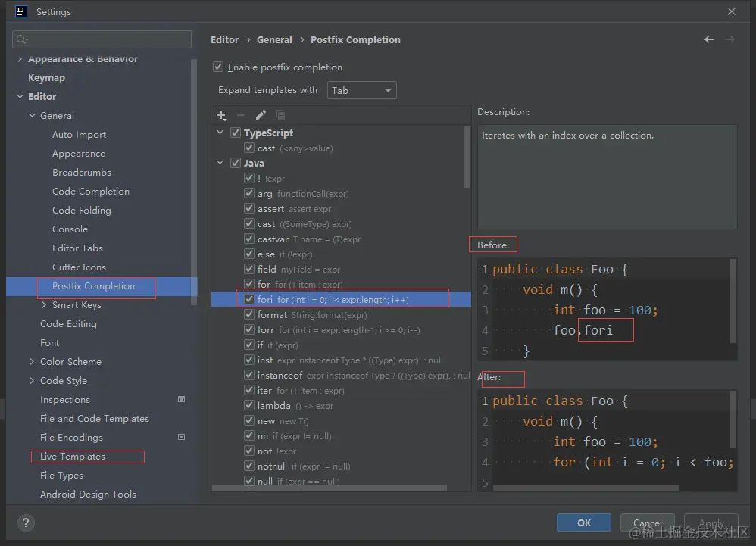Toggle the notnull template checkbox

[x=248, y=466]
